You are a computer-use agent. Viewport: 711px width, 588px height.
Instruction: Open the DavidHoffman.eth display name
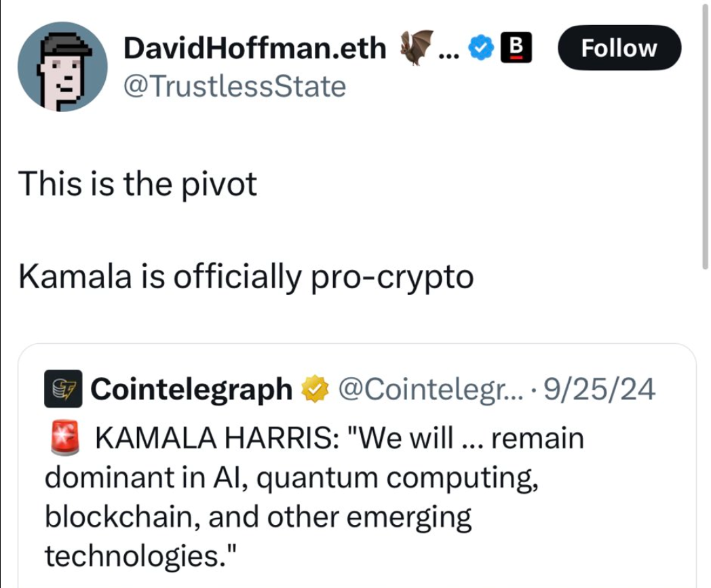255,47
